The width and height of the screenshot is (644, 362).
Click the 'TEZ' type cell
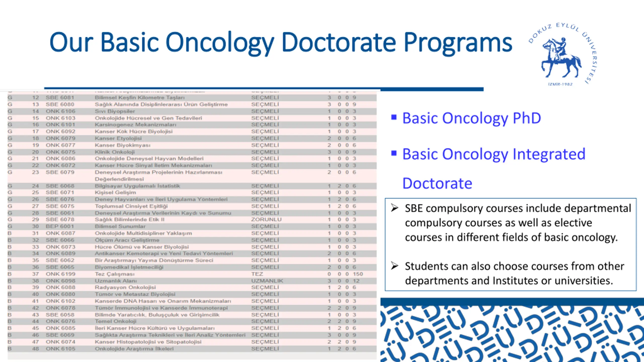257,274
